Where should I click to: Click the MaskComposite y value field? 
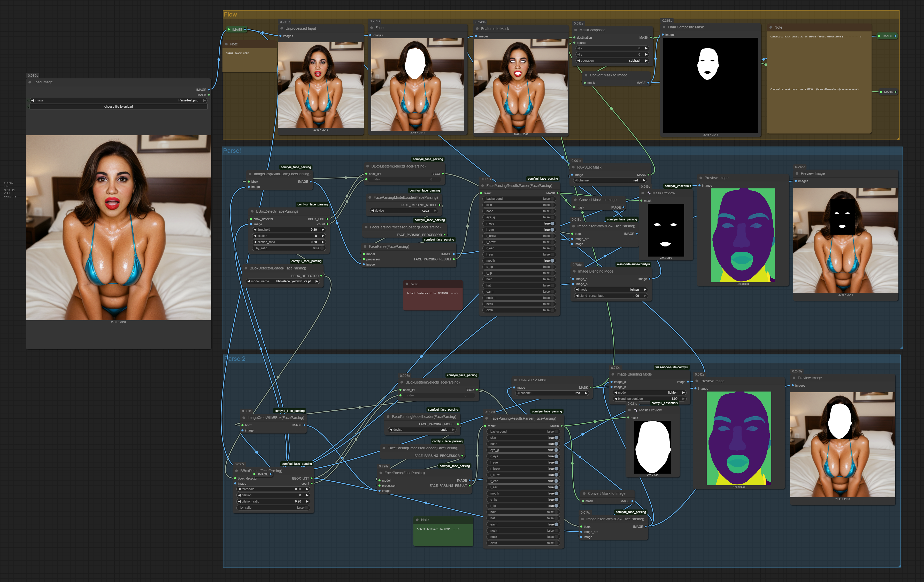coord(612,54)
